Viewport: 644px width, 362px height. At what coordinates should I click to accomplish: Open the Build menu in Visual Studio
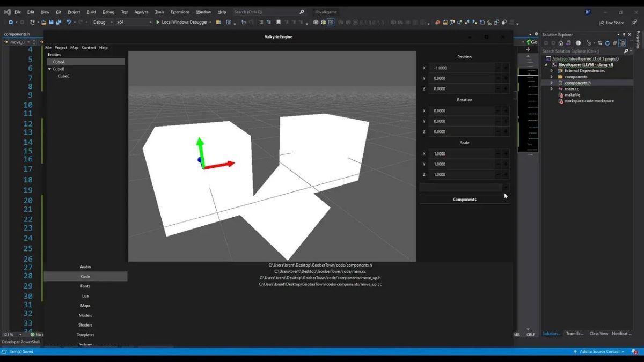click(x=91, y=12)
